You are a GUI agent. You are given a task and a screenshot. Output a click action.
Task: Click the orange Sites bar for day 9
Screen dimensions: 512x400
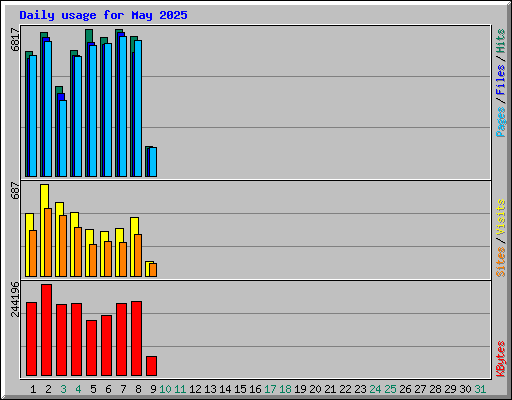click(x=153, y=270)
